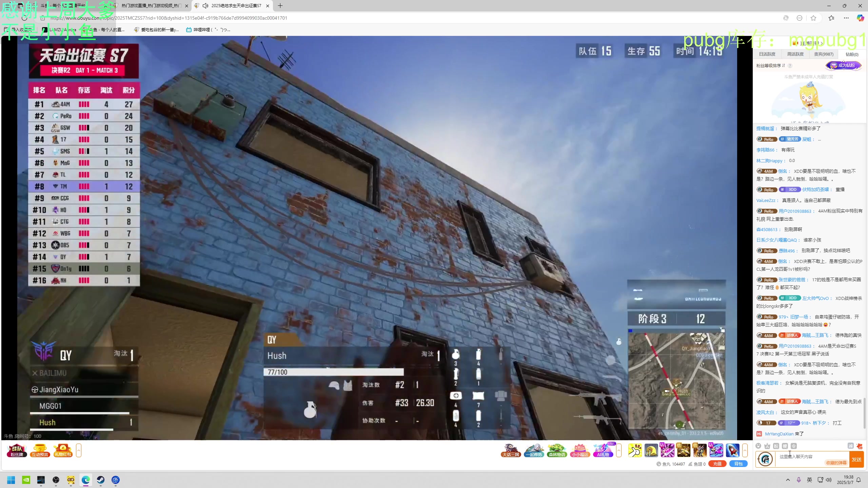Open Steam from the taskbar
Image resolution: width=868 pixels, height=488 pixels.
[x=101, y=480]
